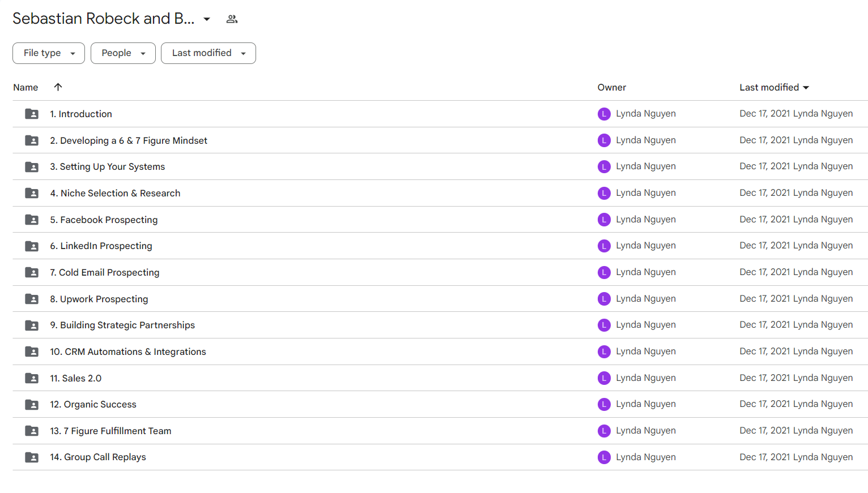Sort by the Name column header
The height and width of the screenshot is (493, 868).
[x=25, y=87]
